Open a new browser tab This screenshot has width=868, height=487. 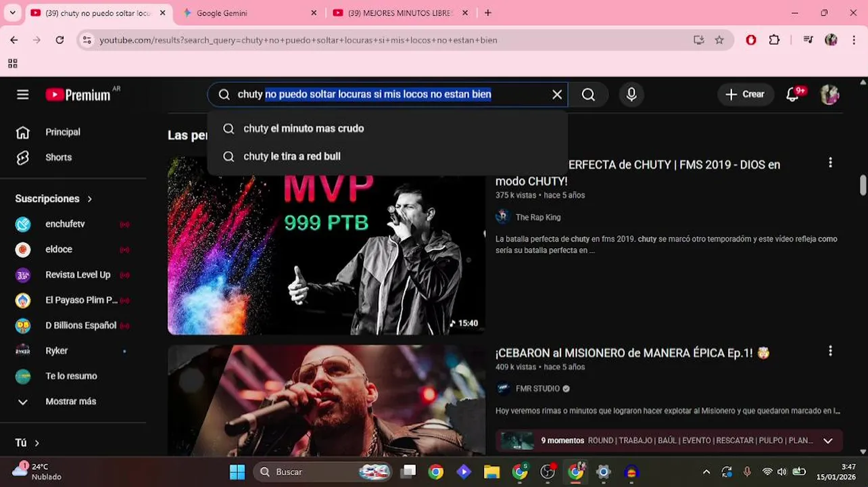(x=488, y=13)
